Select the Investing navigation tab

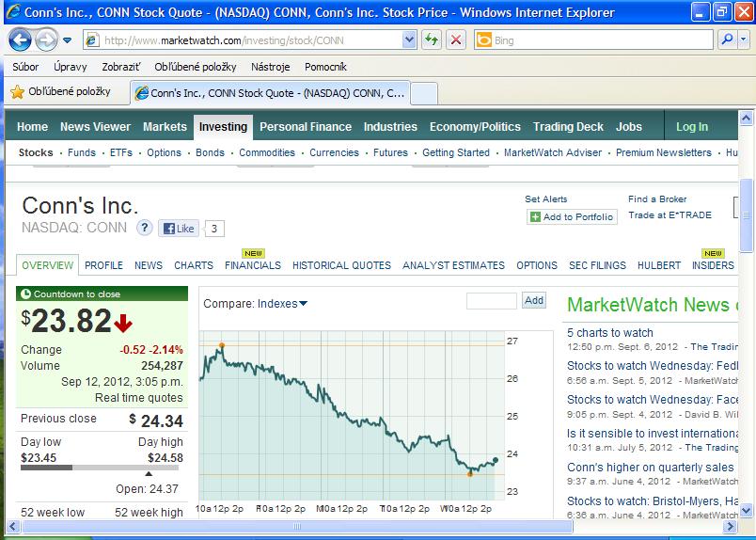tap(223, 127)
